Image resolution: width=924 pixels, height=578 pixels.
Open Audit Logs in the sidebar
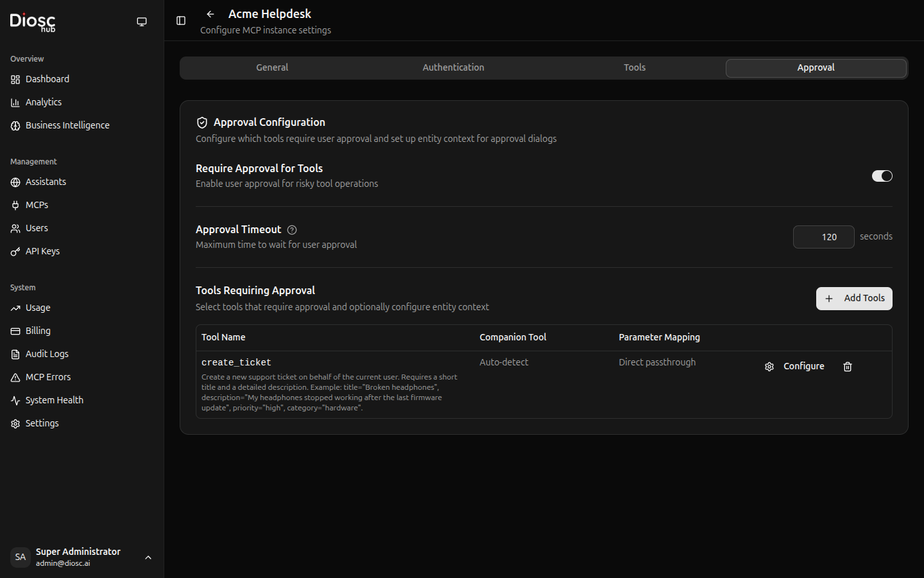click(47, 354)
